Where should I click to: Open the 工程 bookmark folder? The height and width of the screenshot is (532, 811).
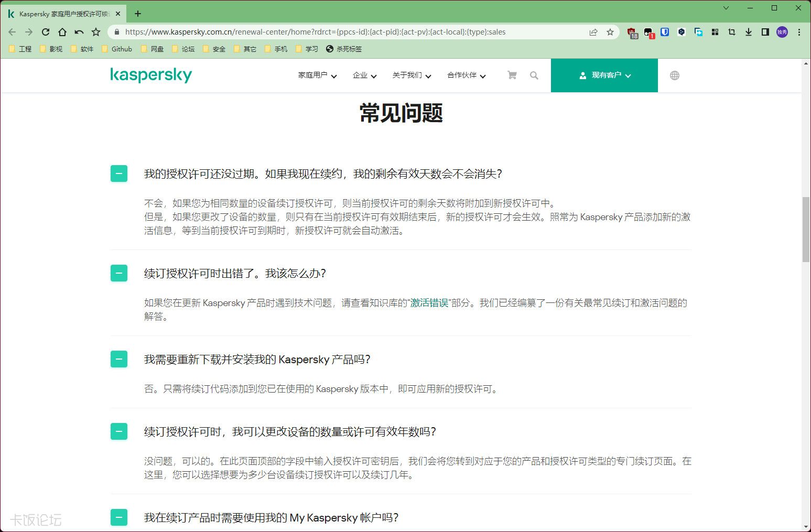[20, 49]
